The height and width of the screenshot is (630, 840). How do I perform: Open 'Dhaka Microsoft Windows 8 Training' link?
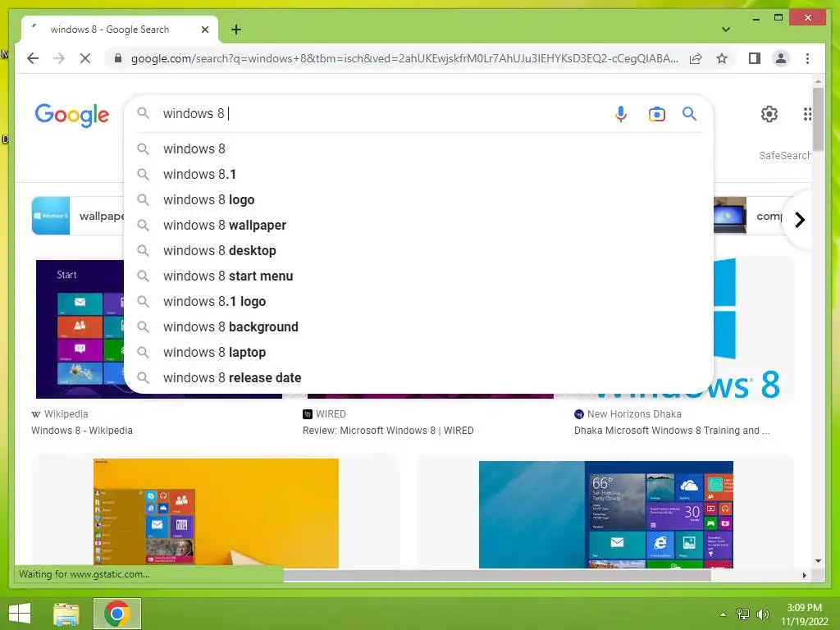point(672,430)
